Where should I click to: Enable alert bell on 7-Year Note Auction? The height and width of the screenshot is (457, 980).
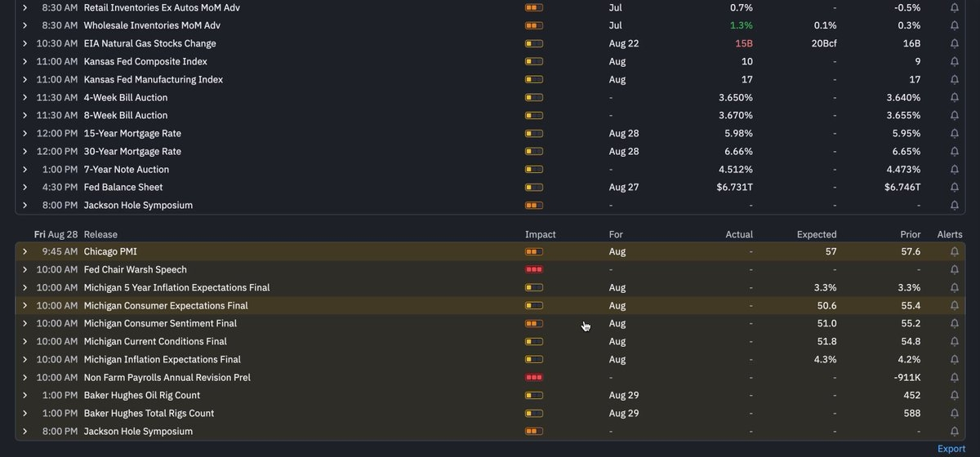[955, 169]
